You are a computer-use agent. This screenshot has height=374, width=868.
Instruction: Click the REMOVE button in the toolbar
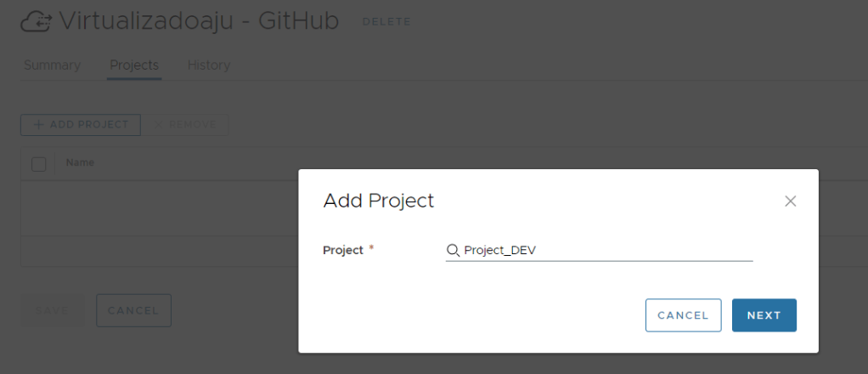click(184, 124)
